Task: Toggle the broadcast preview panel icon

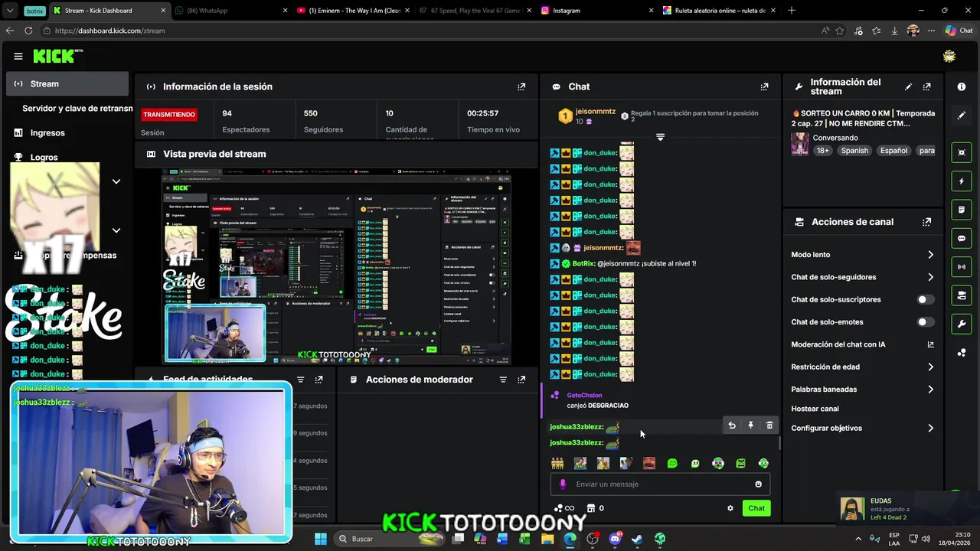Action: click(x=962, y=266)
